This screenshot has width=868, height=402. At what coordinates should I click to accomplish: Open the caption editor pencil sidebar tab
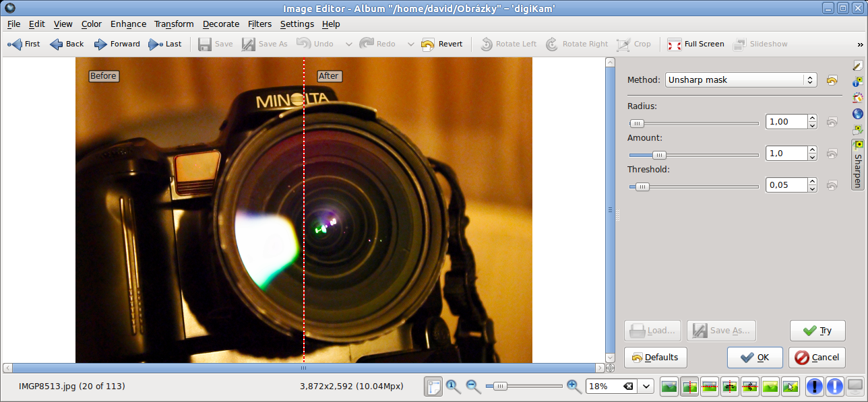coord(858,65)
